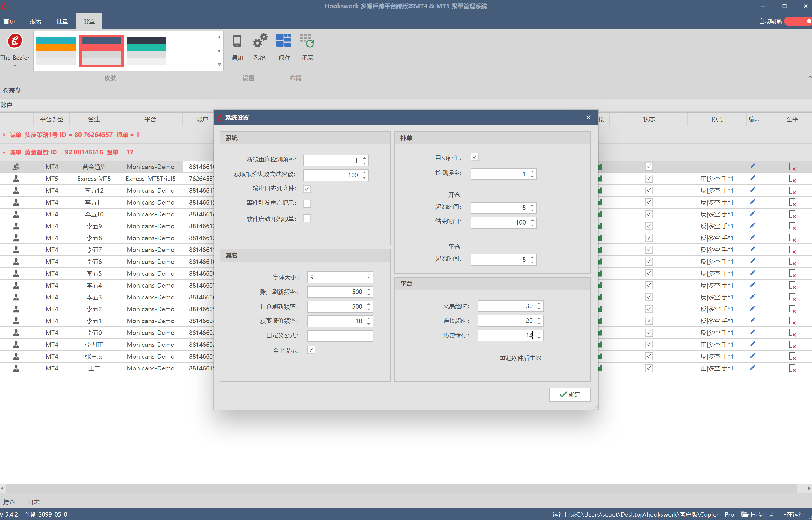Toggle 自动补单 checkbox
This screenshot has width=812, height=520.
[475, 157]
